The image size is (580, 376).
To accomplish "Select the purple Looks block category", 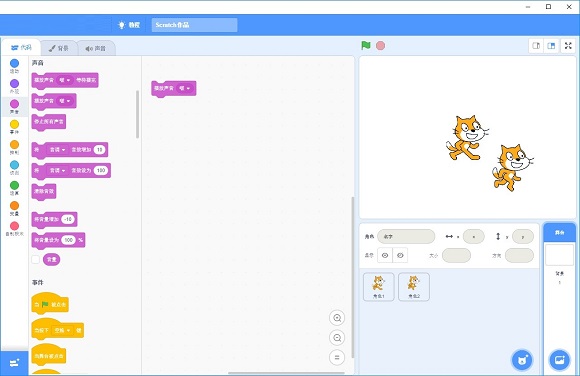I will pyautogui.click(x=14, y=86).
